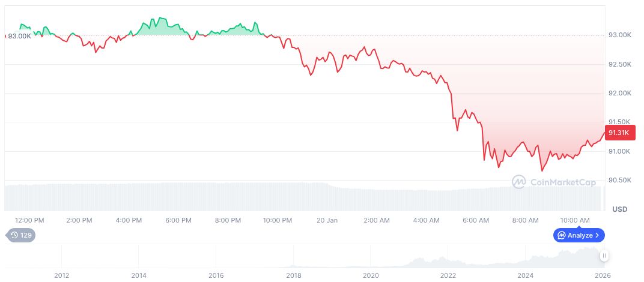Screen dimensions: 644x282
Task: Click the red 91.31K current price tag
Action: point(618,133)
